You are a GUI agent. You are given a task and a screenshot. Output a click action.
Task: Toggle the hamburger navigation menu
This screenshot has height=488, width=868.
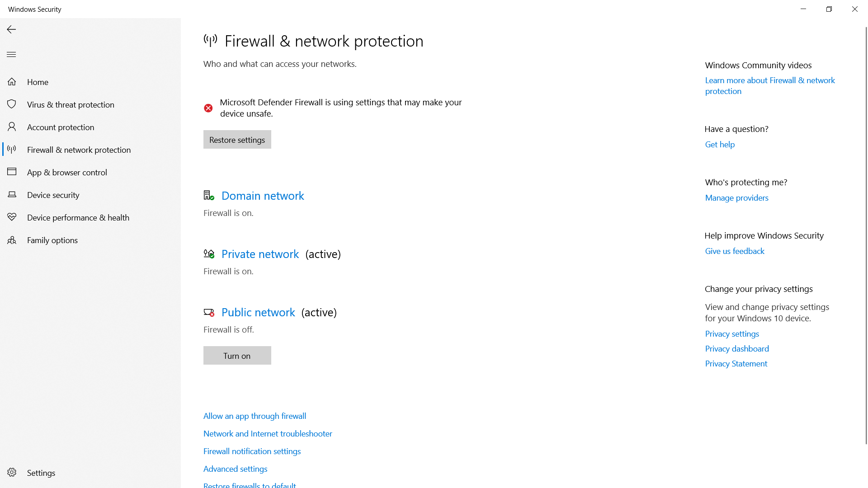coord(11,55)
